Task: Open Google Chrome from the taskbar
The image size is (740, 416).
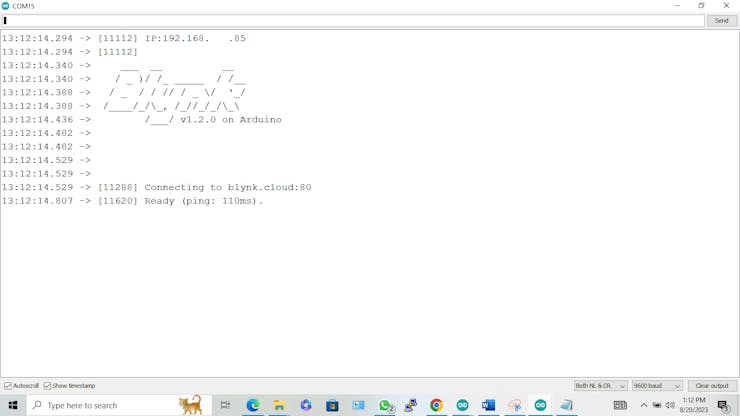Action: pyautogui.click(x=436, y=405)
